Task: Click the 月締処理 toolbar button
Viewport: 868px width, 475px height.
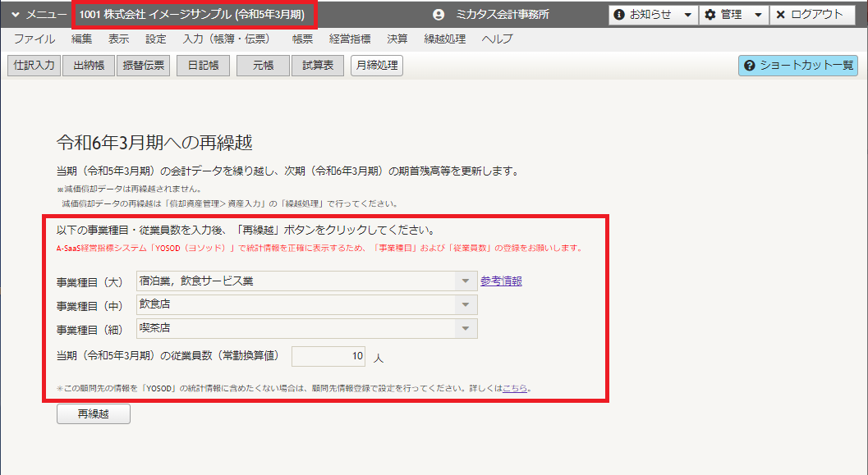Action: click(x=377, y=66)
